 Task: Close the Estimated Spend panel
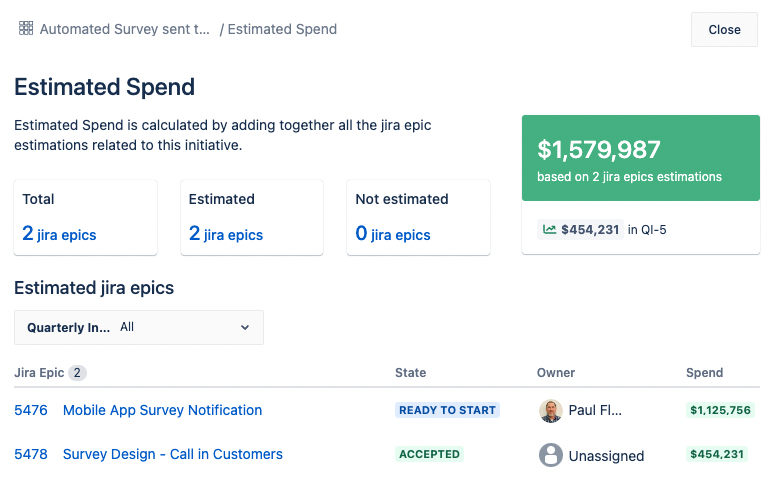pos(724,29)
